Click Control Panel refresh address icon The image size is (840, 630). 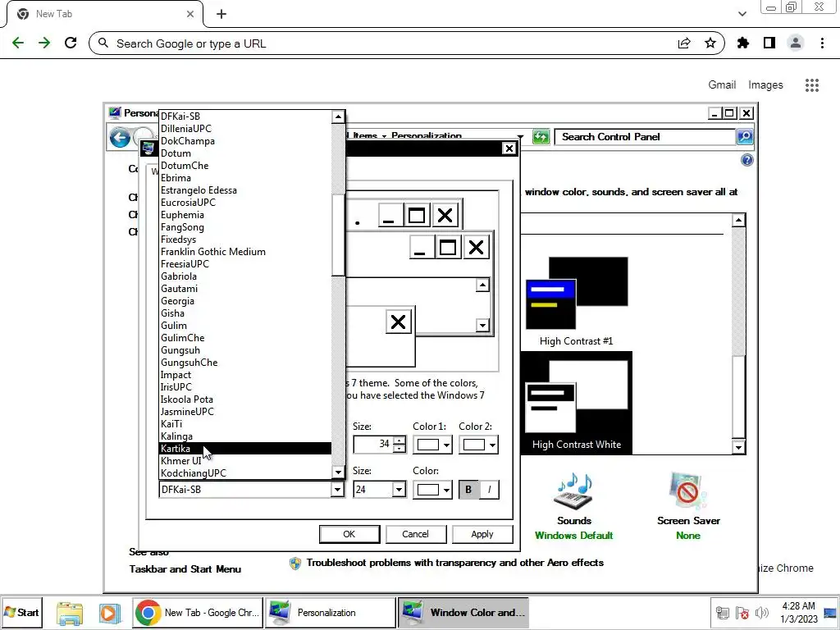(x=541, y=137)
